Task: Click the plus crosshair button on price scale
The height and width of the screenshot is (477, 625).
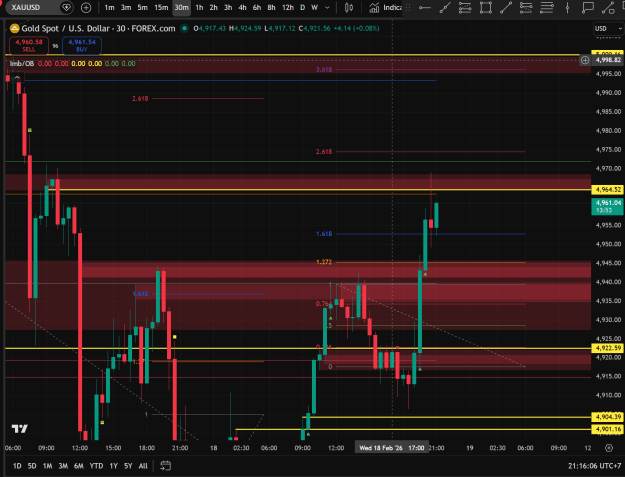Action: point(585,60)
